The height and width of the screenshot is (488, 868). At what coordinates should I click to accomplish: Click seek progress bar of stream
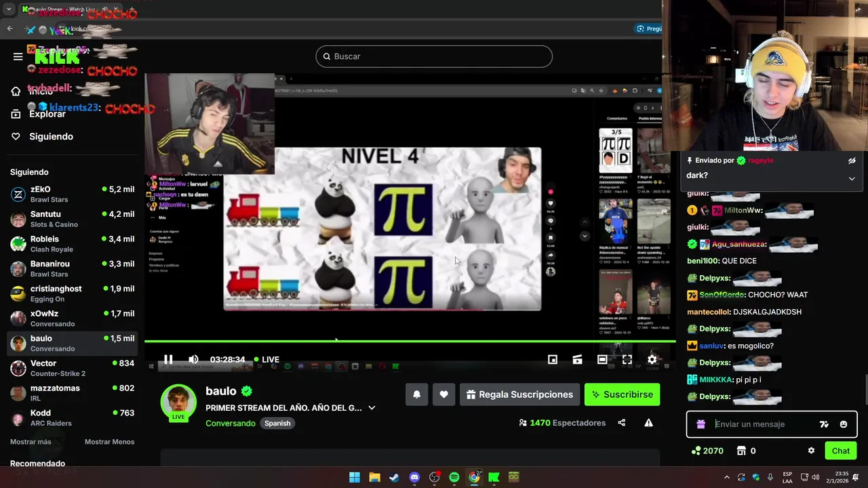point(410,342)
